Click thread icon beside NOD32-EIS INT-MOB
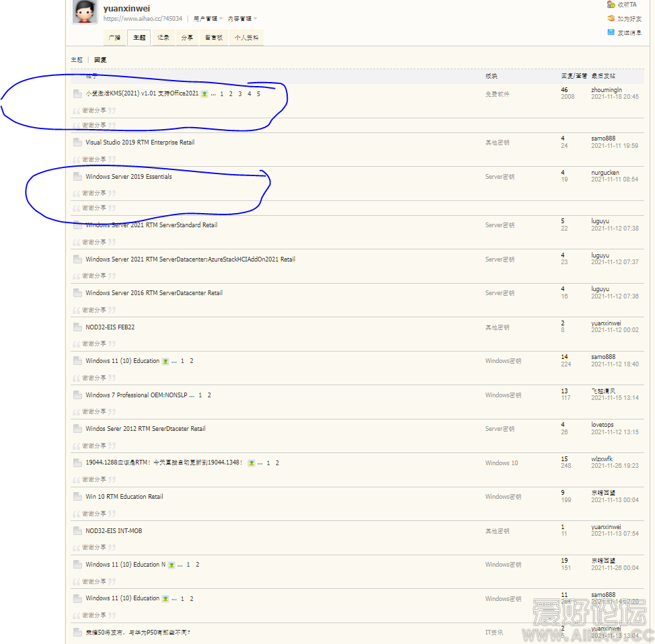Screen dimensions: 655x644 (x=77, y=531)
